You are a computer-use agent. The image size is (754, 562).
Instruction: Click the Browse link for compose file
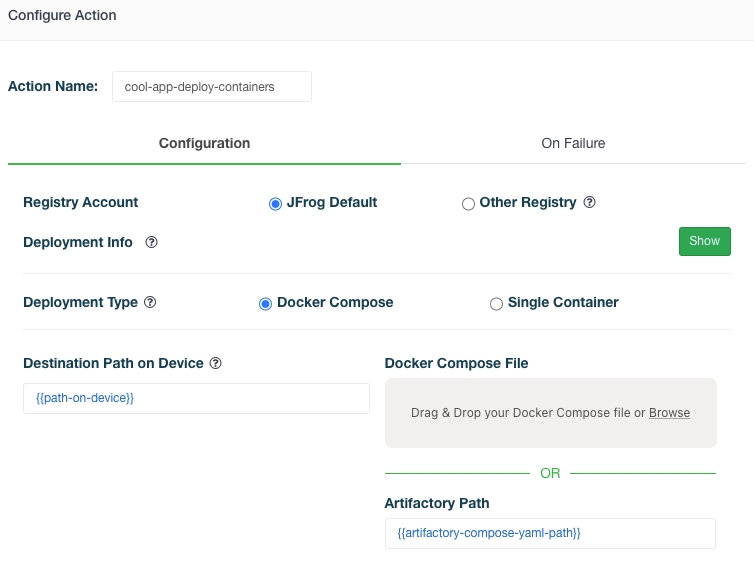pyautogui.click(x=669, y=412)
